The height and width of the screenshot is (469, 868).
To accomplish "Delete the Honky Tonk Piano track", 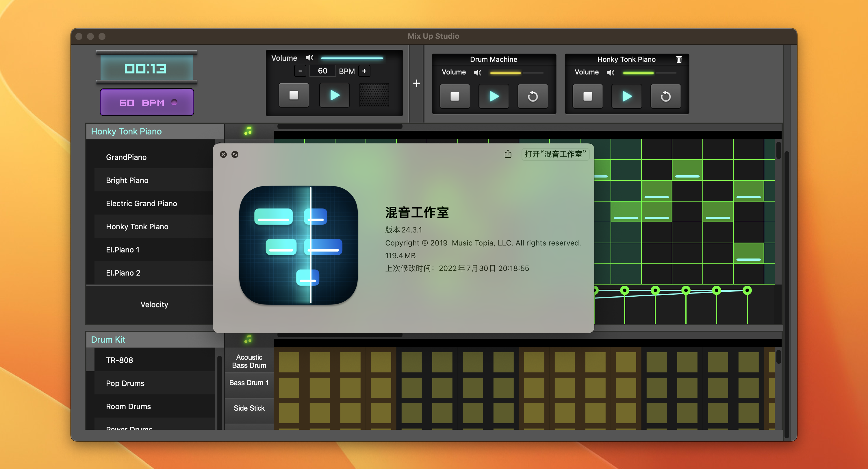I will click(679, 60).
